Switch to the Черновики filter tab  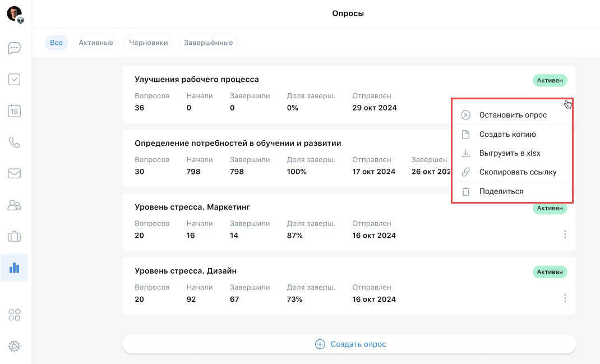[x=148, y=43]
